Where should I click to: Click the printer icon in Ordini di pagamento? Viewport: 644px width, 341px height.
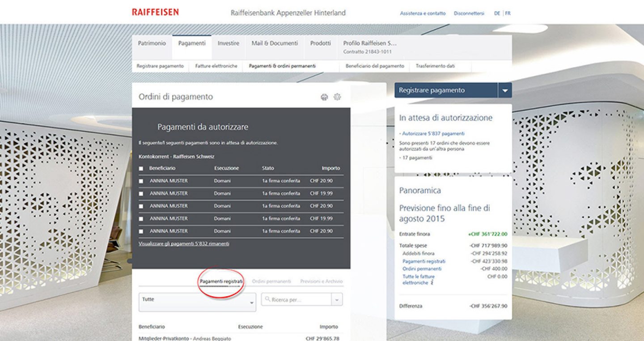click(324, 97)
